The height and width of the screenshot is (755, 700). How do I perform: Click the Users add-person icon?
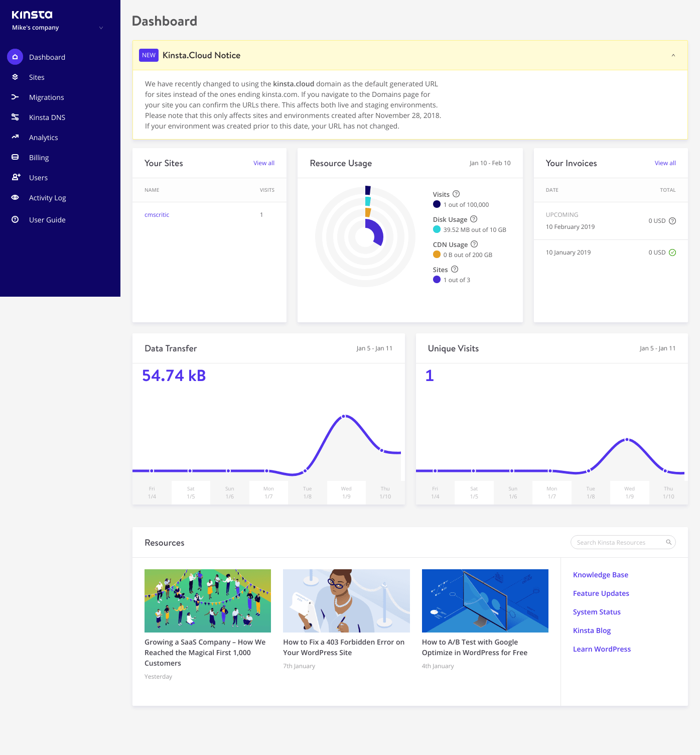coord(16,177)
